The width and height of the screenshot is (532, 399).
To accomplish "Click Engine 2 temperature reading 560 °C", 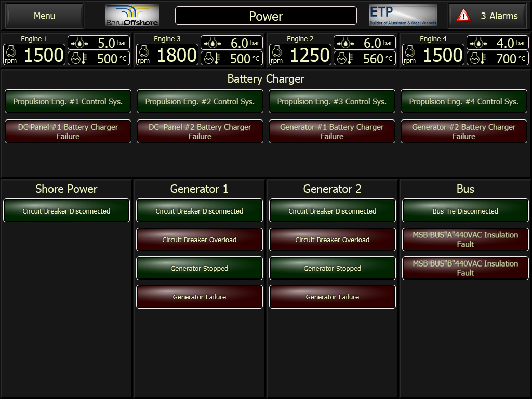I will [365, 59].
